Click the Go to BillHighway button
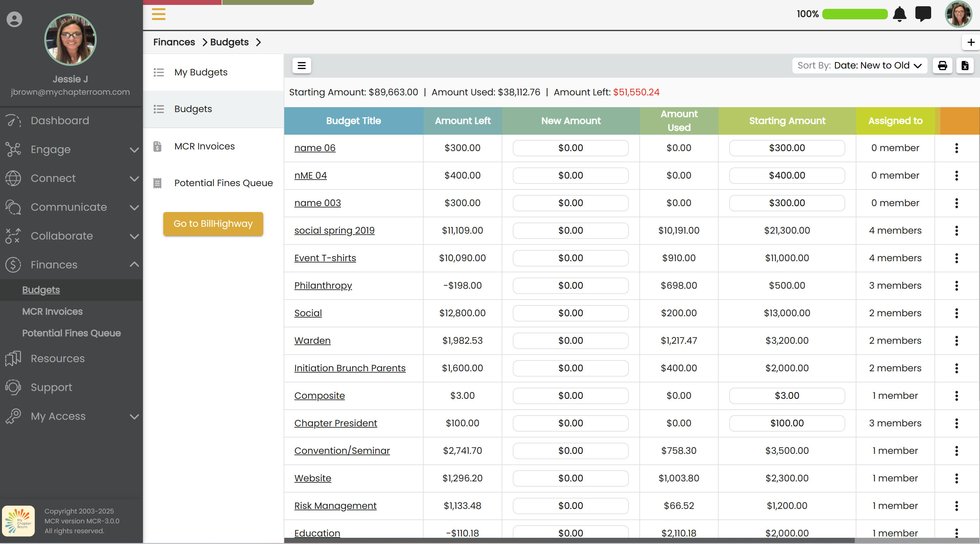Viewport: 980px width, 544px height. pos(213,223)
